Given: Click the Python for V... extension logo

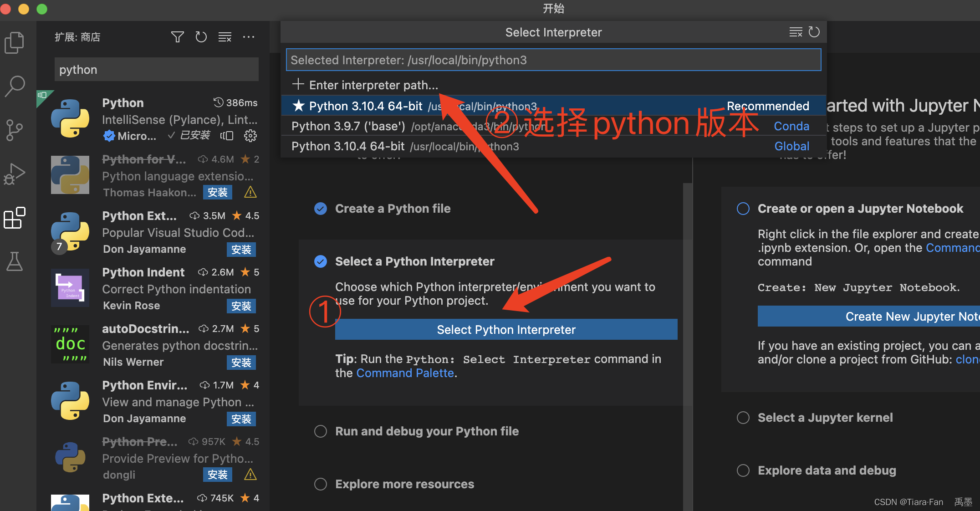Looking at the screenshot, I should 70,175.
